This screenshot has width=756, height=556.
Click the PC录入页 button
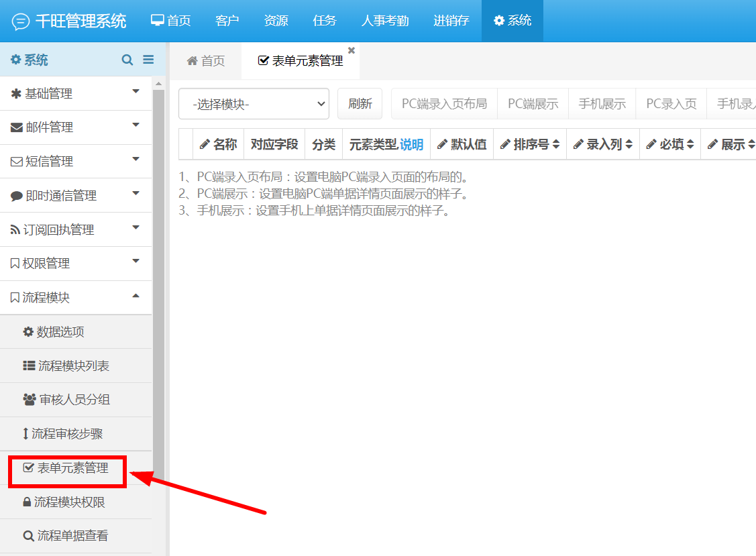[x=671, y=104]
